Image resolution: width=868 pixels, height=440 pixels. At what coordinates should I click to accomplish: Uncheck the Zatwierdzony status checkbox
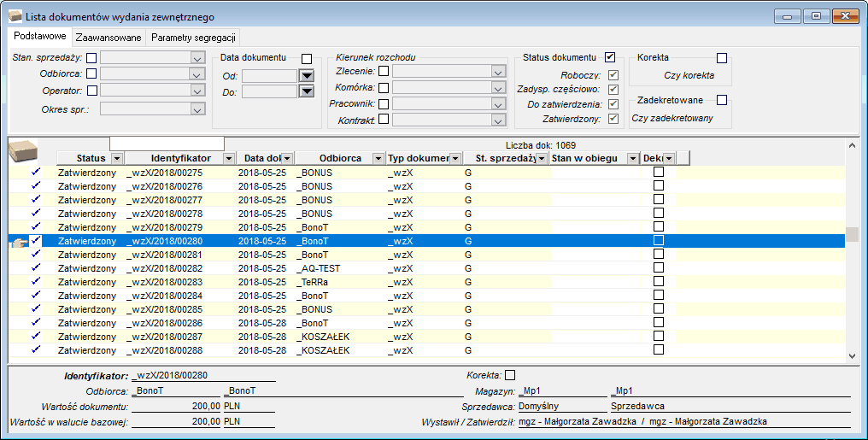coord(613,119)
